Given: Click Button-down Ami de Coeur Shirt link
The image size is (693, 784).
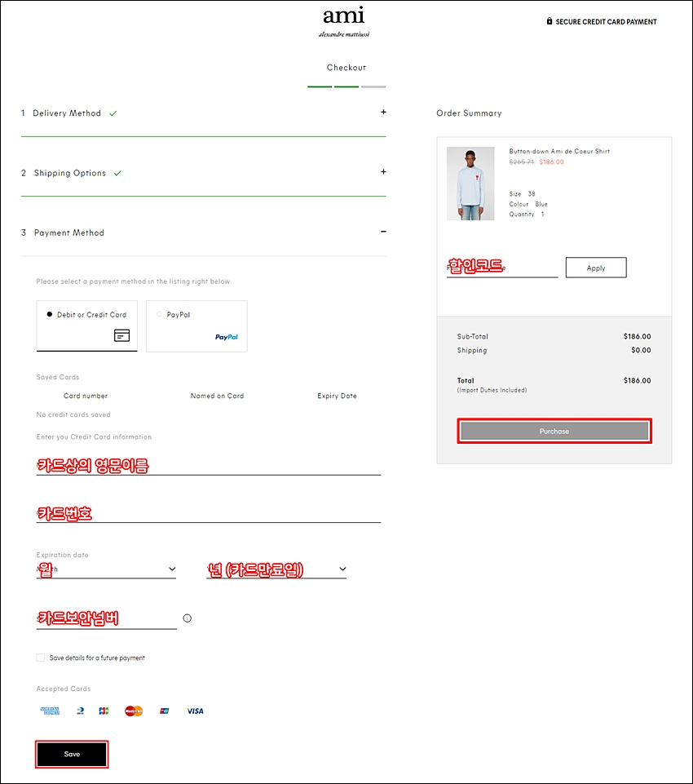Looking at the screenshot, I should pyautogui.click(x=559, y=151).
